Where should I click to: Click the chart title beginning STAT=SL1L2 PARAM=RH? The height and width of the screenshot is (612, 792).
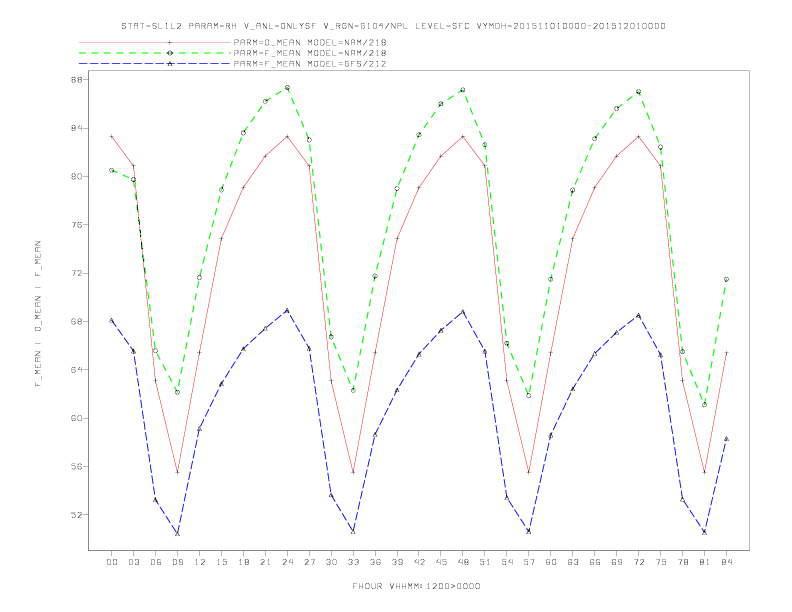[x=393, y=26]
